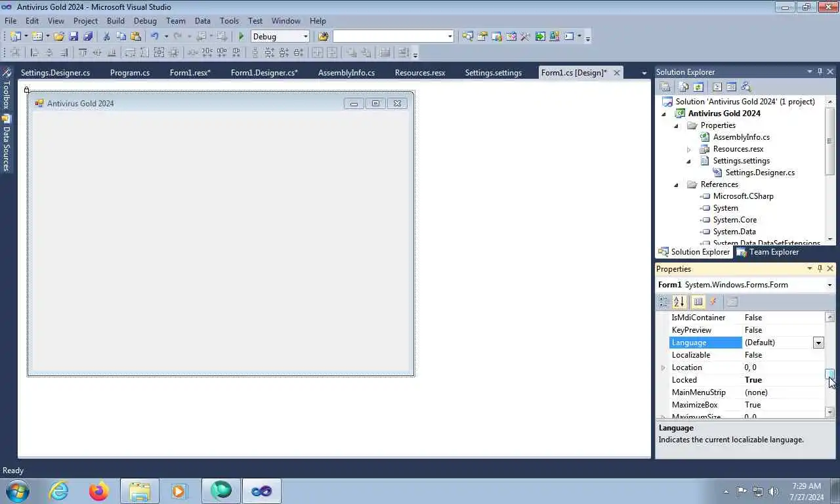
Task: Click Solution Explorer scroll down arrow
Action: tap(830, 239)
